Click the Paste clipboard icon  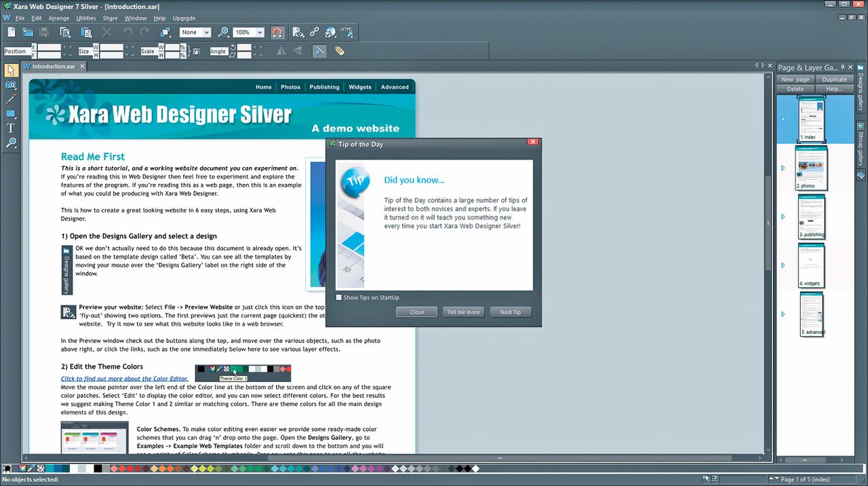coord(86,32)
